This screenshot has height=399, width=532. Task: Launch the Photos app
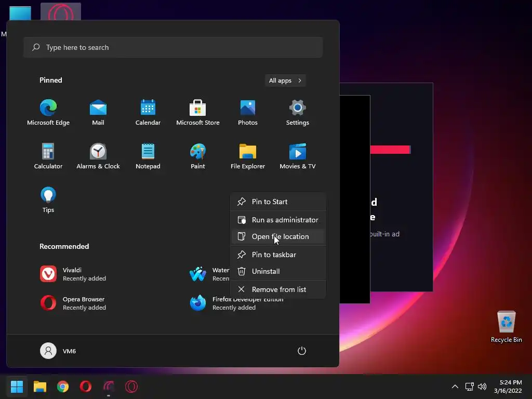tap(248, 112)
